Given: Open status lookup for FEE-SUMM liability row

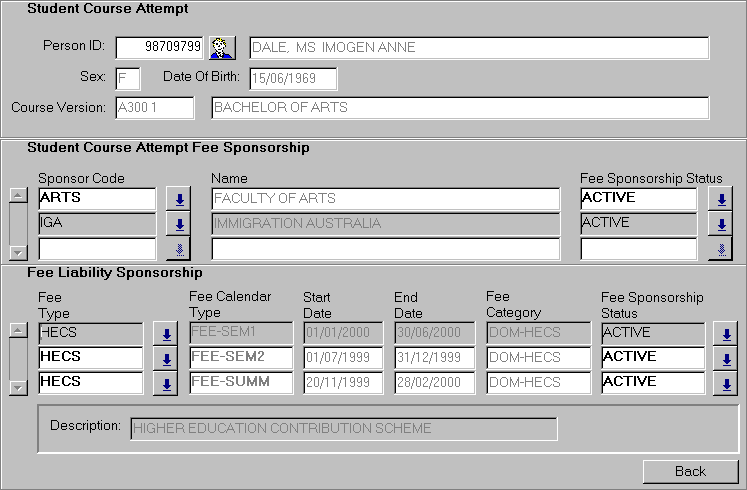Looking at the screenshot, I should coord(725,383).
